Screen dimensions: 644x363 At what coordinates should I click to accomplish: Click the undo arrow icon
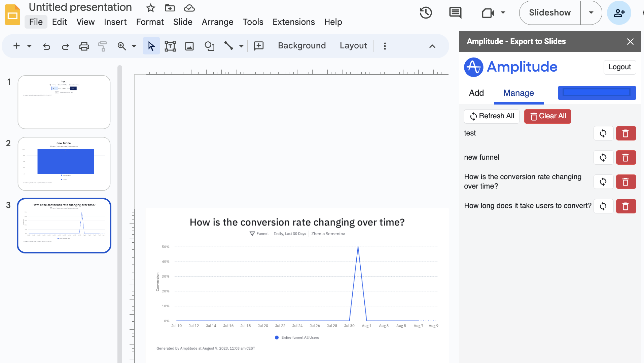46,46
